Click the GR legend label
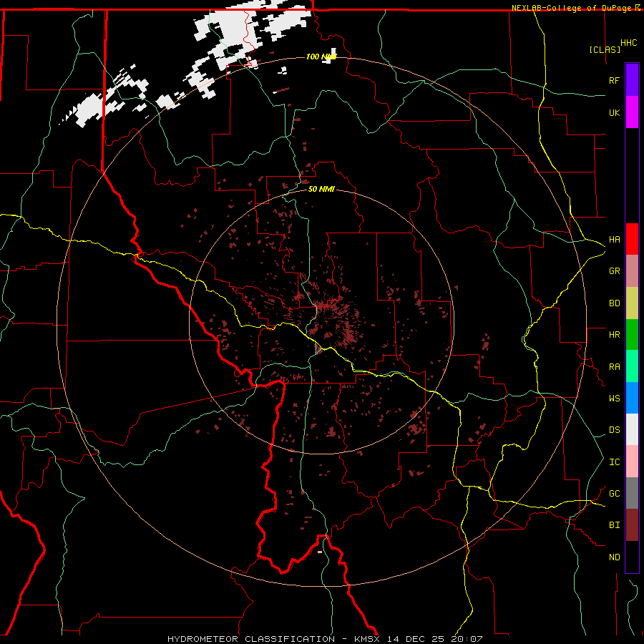 coord(614,271)
